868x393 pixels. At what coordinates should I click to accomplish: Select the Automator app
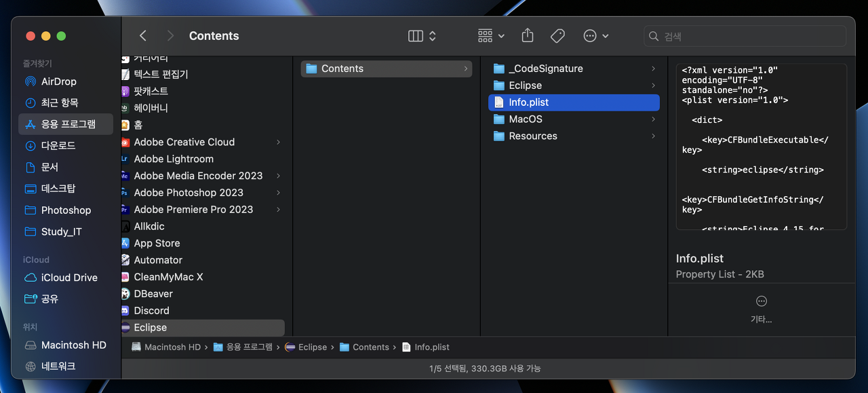point(203,260)
